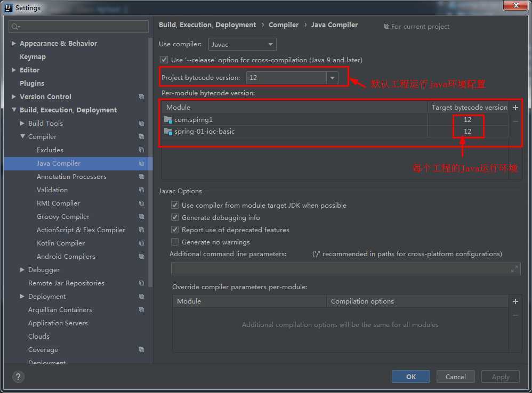The width and height of the screenshot is (532, 393).
Task: Select com.spirng1 module row
Action: [x=335, y=120]
